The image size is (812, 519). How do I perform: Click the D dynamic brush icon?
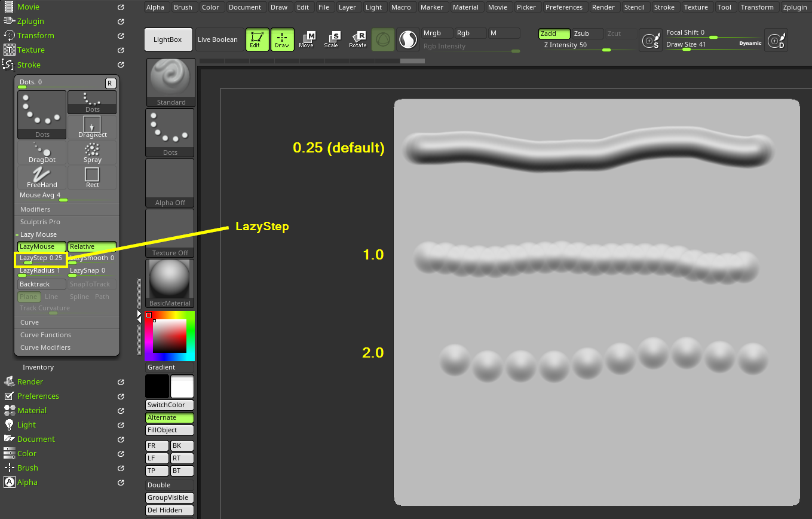pos(776,40)
